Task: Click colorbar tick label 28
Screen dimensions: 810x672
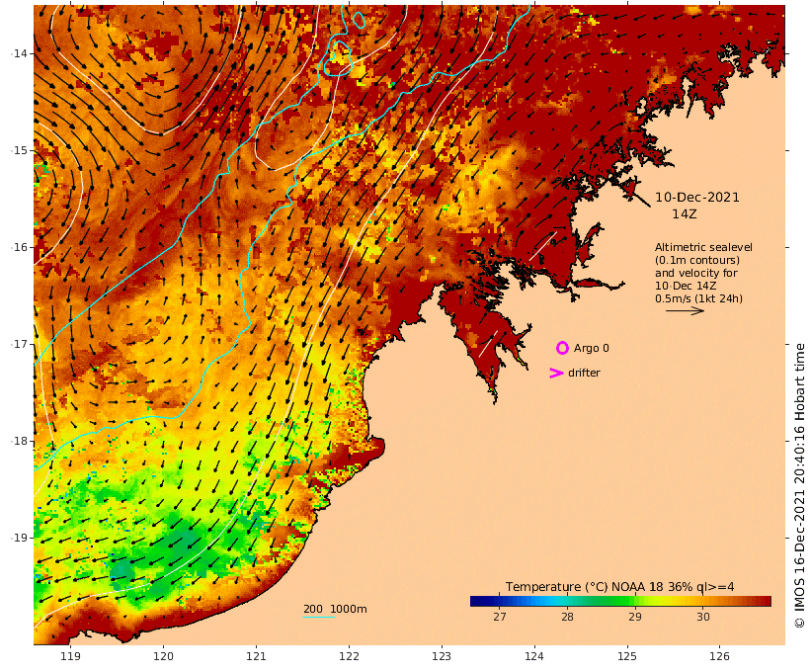Action: (x=567, y=617)
